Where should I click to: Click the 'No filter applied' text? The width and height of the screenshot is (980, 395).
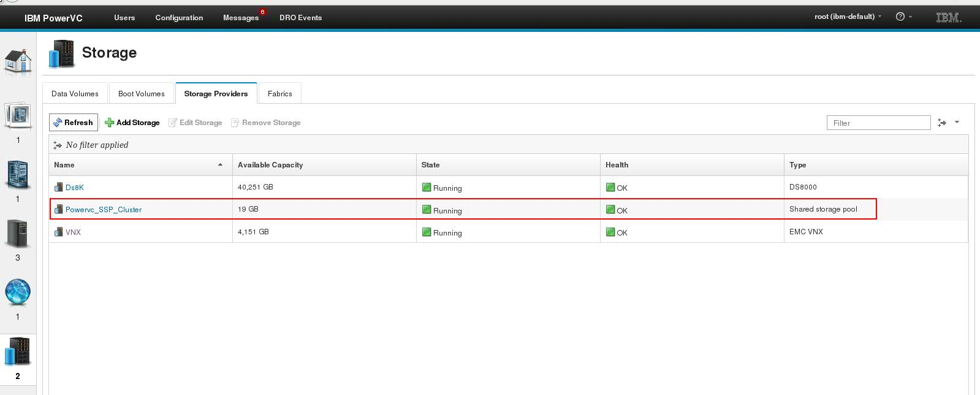click(97, 145)
